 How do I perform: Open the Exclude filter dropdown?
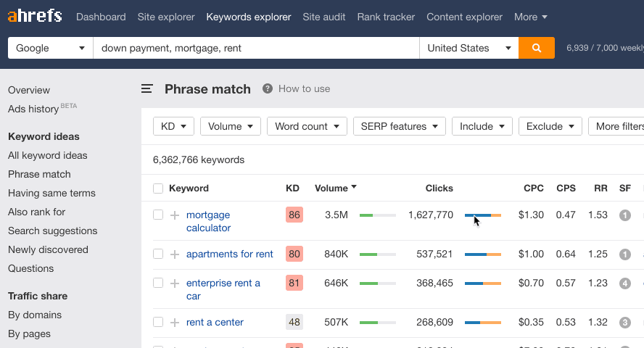pyautogui.click(x=550, y=126)
